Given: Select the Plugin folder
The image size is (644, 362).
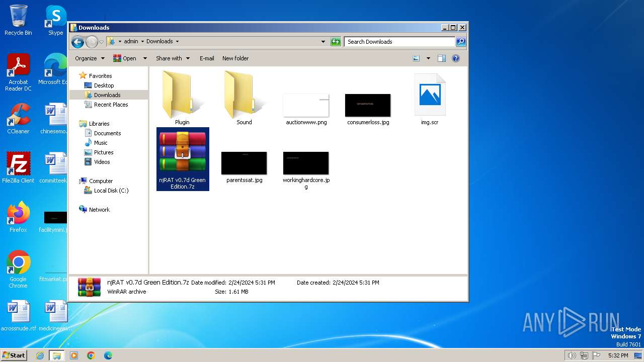Looking at the screenshot, I should (x=182, y=98).
